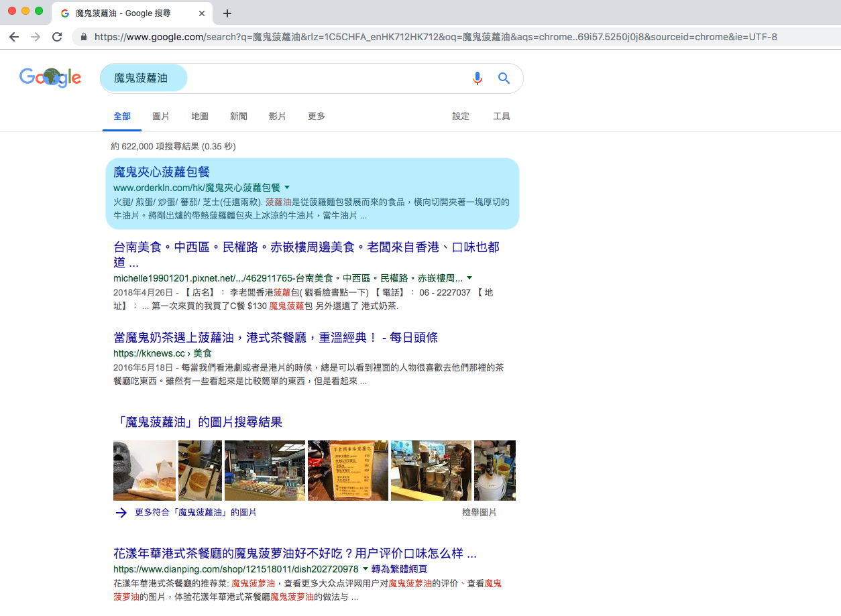Open the 當魔鬼奶茶遇上菠蘿油 result
The height and width of the screenshot is (616, 841).
click(276, 337)
